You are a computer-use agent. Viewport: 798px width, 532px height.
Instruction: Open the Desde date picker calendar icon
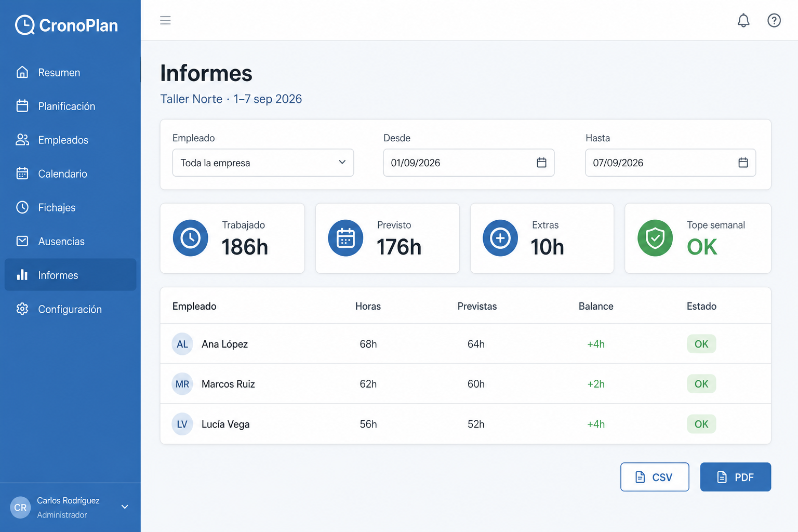pos(541,163)
